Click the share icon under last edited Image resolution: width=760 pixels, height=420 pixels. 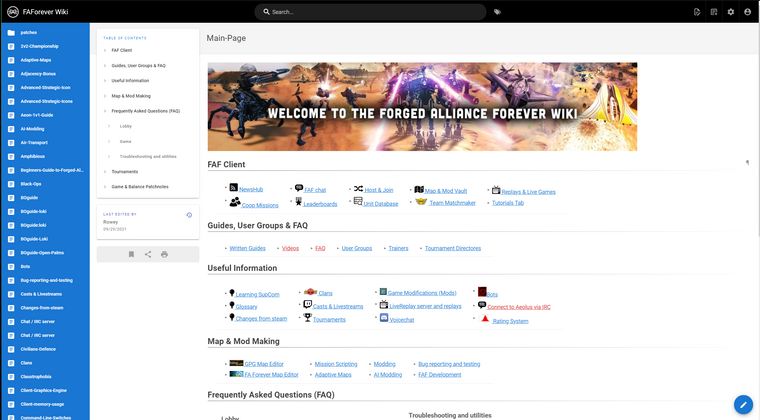point(148,254)
